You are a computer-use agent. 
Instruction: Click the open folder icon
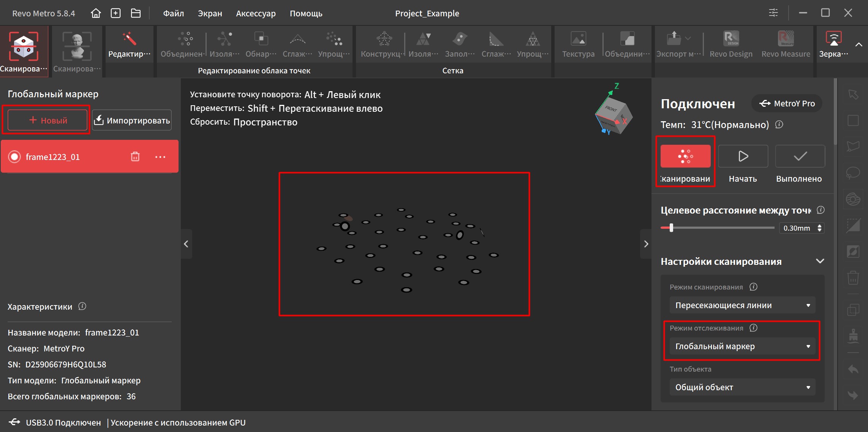pos(136,13)
